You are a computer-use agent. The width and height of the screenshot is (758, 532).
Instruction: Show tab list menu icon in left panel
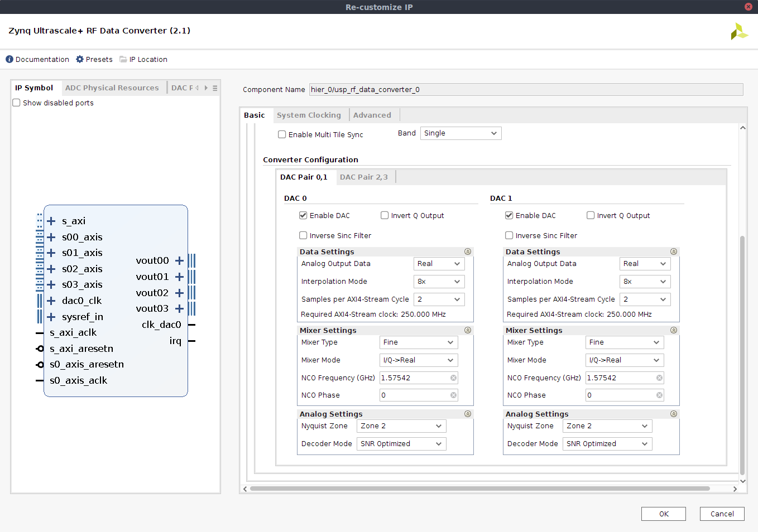215,88
